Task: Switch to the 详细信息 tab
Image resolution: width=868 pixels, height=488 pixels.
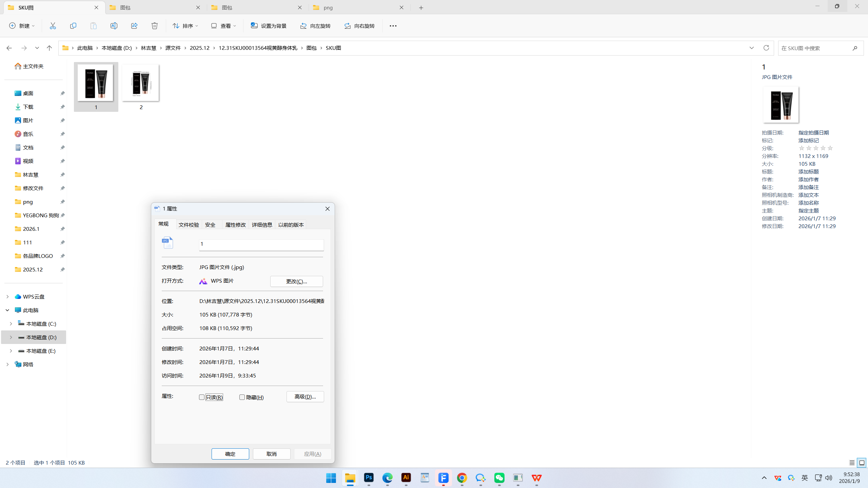Action: pyautogui.click(x=262, y=225)
